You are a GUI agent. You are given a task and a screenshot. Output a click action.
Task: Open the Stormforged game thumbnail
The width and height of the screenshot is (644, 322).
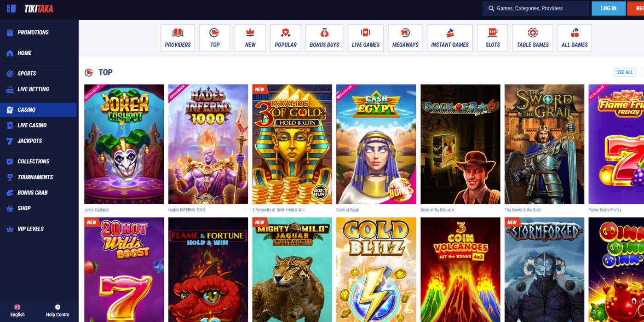(x=545, y=270)
